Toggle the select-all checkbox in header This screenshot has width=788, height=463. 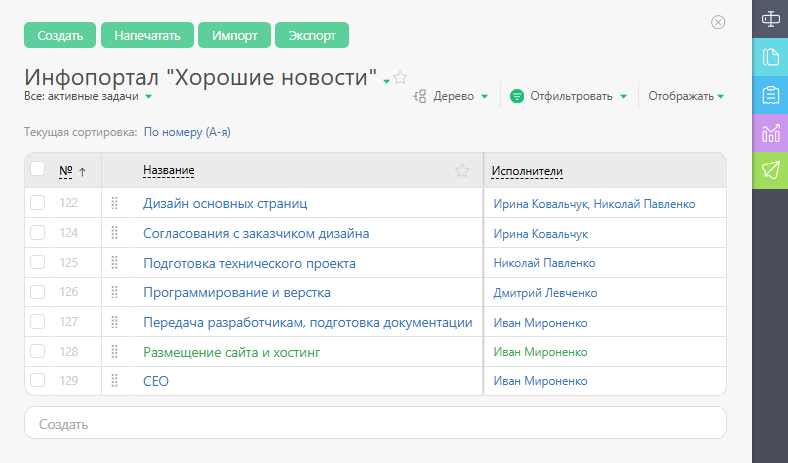37,168
